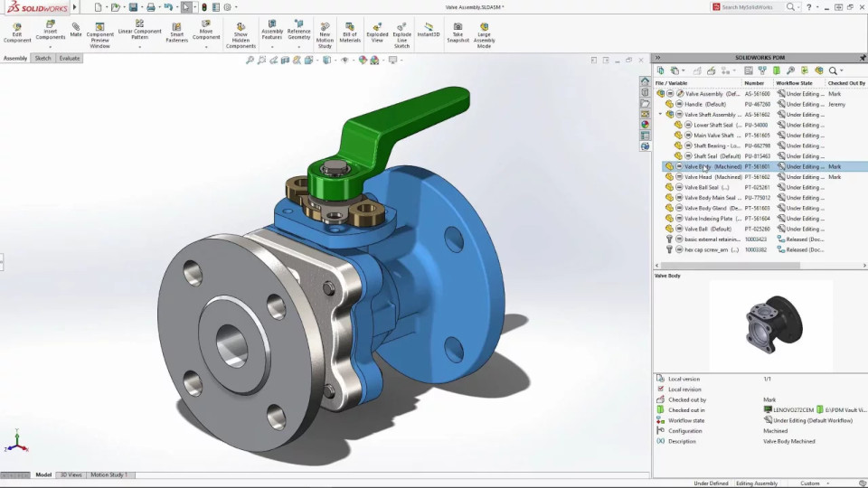This screenshot has width=868, height=488.
Task: Click Take Snapshot in the toolbar
Action: click(458, 33)
